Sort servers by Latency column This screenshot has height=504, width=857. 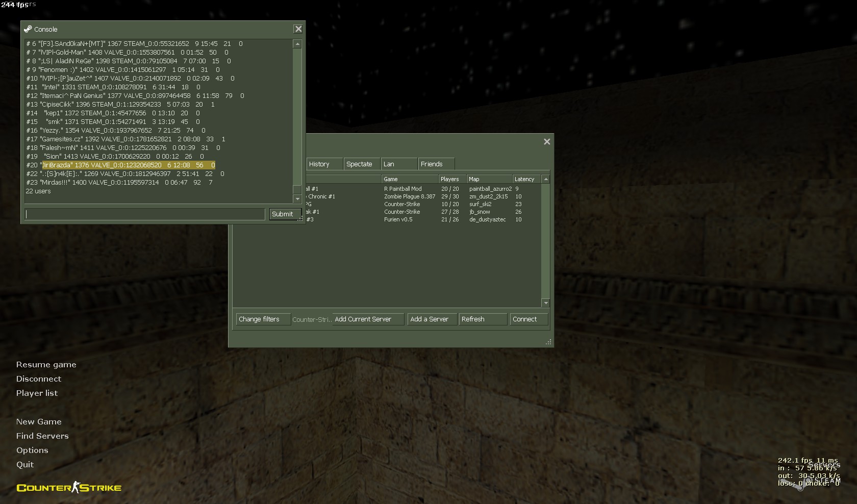525,179
